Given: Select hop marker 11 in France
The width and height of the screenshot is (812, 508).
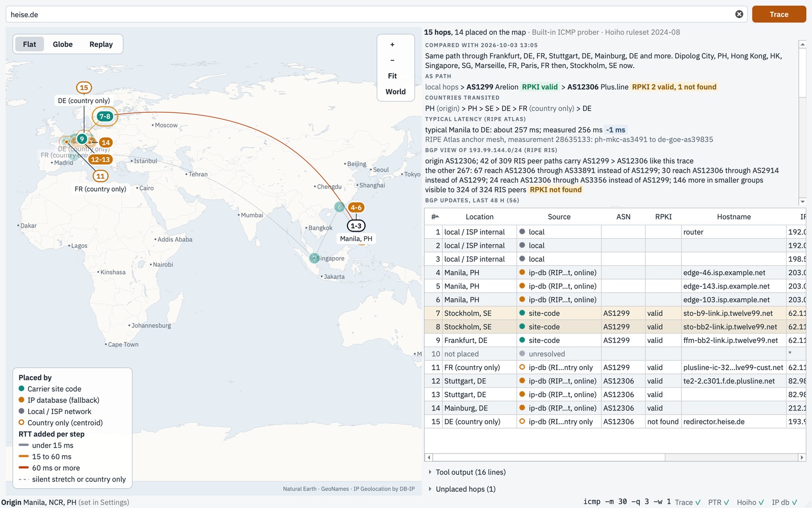Looking at the screenshot, I should tap(100, 176).
